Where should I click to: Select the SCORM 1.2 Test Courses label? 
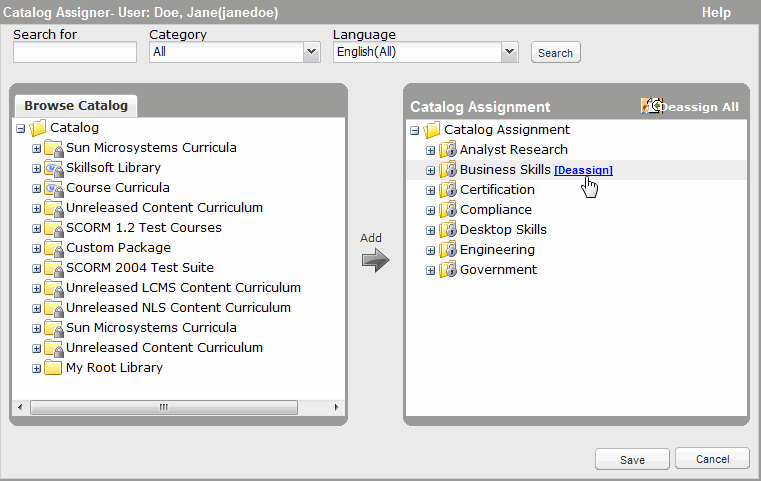click(144, 228)
